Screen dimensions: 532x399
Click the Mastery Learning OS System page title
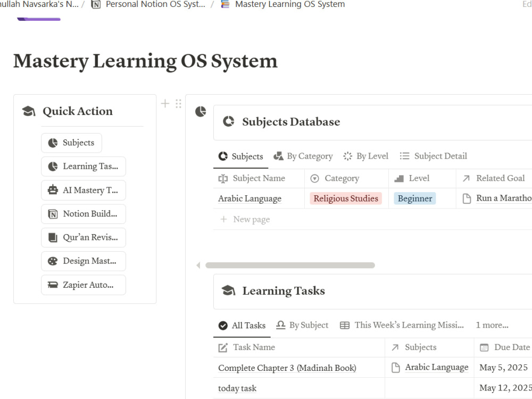145,61
